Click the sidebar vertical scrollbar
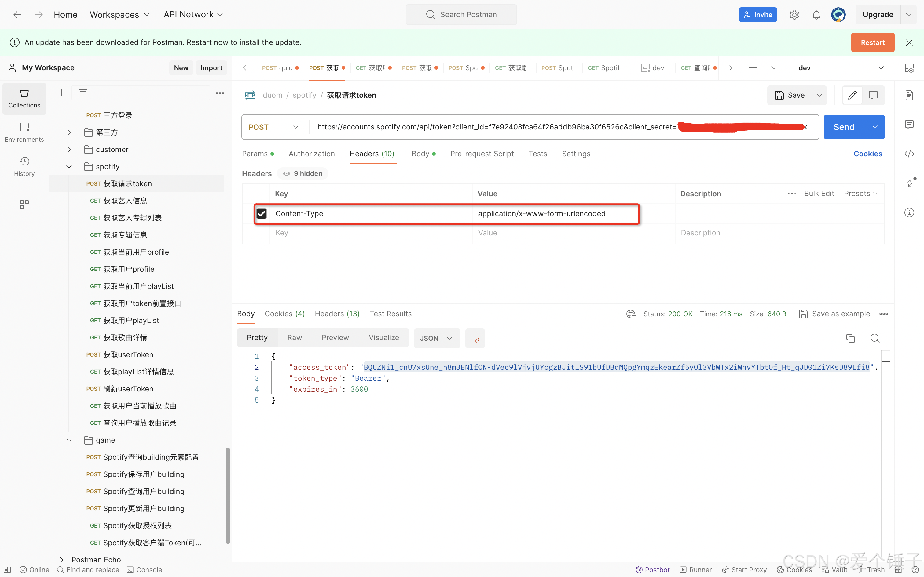The height and width of the screenshot is (577, 924). click(x=228, y=495)
